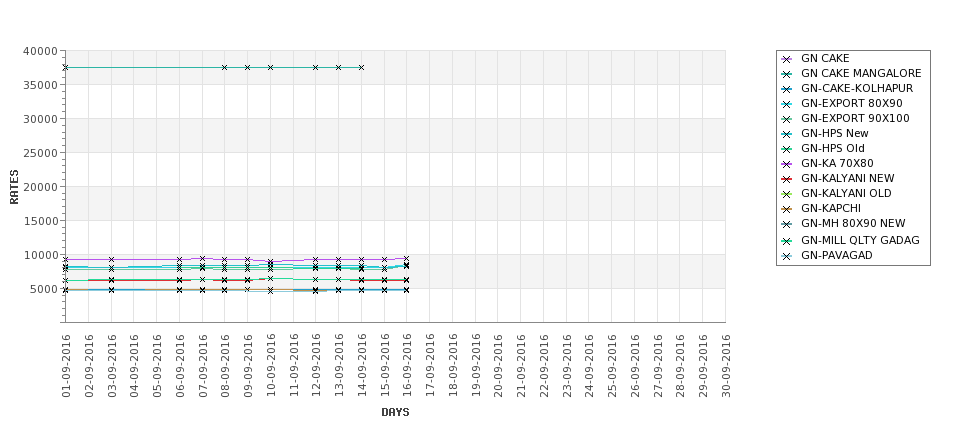The image size is (975, 429).
Task: Click the GN-KA 70X80 legend marker
Action: (787, 164)
